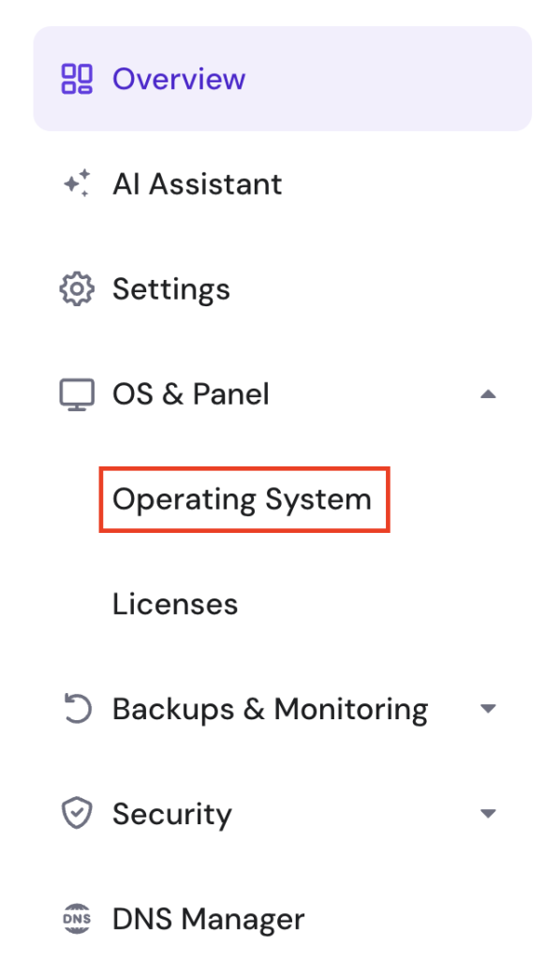Click the Settings gear icon
Screen dimensions: 560x959
pos(78,288)
